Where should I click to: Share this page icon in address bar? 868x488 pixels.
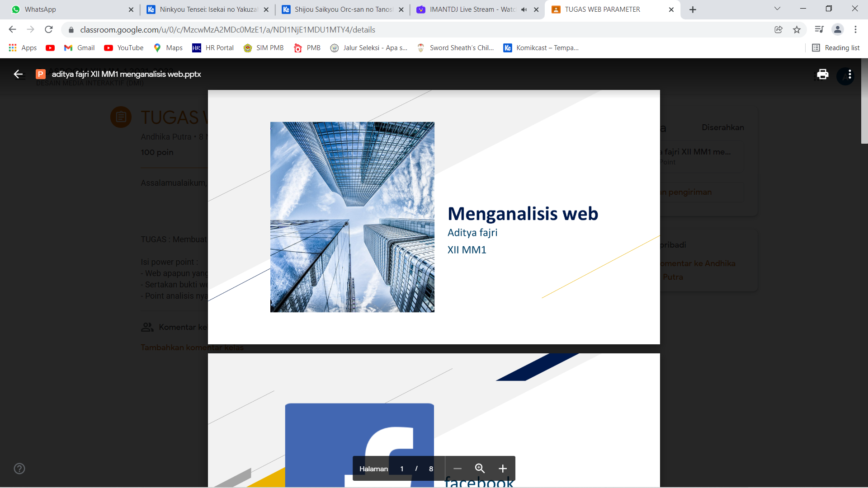pyautogui.click(x=778, y=30)
